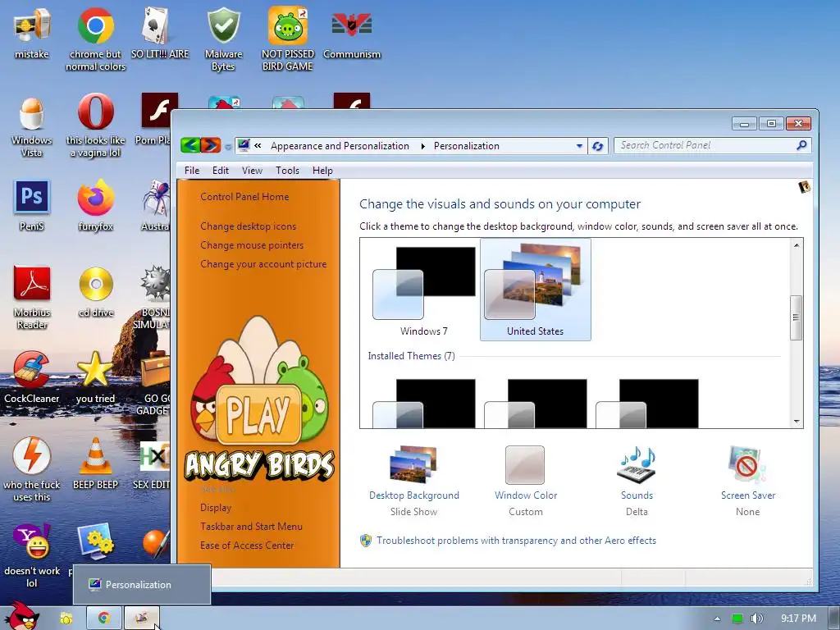Open Desktop Background Slide Show settings
Viewport: 840px width, 630px height.
(414, 481)
